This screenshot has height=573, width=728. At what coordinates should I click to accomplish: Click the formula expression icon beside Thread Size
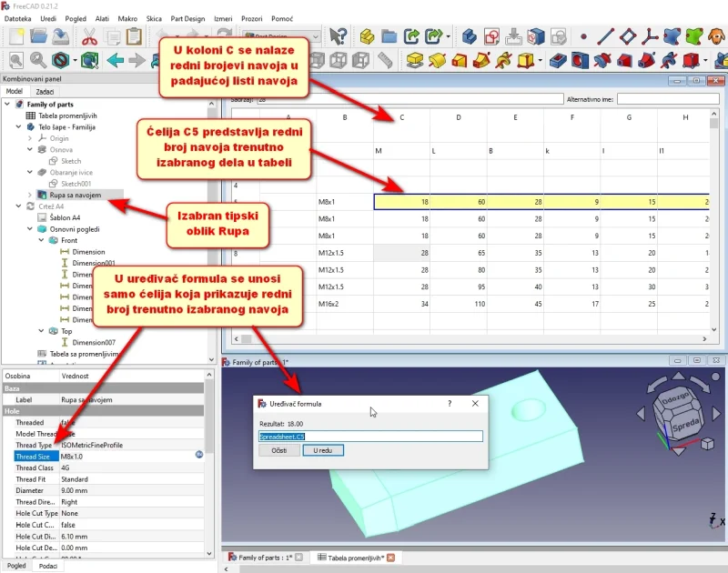[x=197, y=456]
